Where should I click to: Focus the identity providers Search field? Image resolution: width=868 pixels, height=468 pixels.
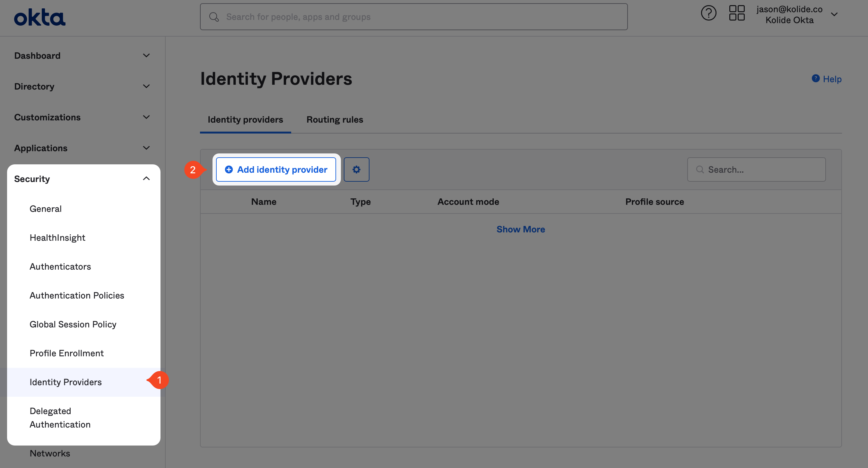click(757, 169)
